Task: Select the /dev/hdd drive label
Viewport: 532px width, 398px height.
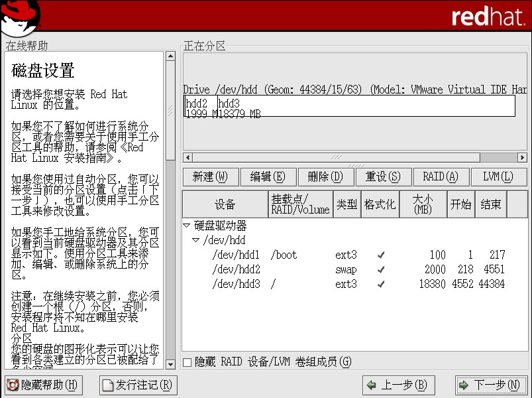Action: pos(224,240)
